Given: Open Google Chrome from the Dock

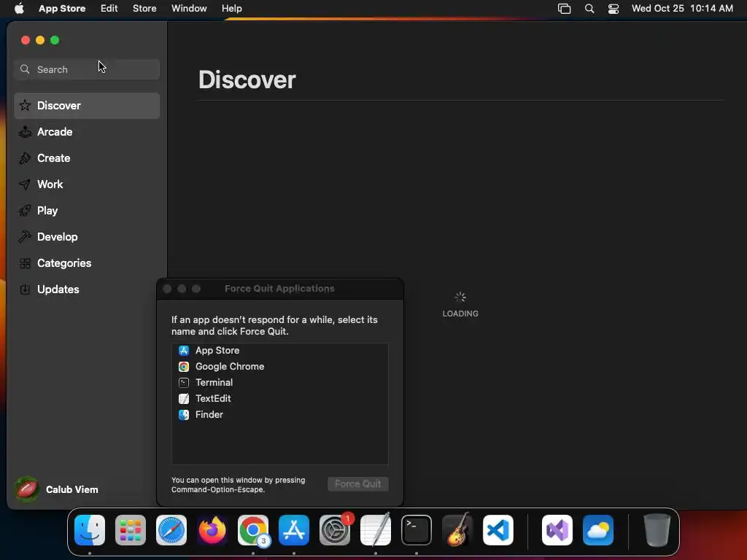Looking at the screenshot, I should coord(253,530).
